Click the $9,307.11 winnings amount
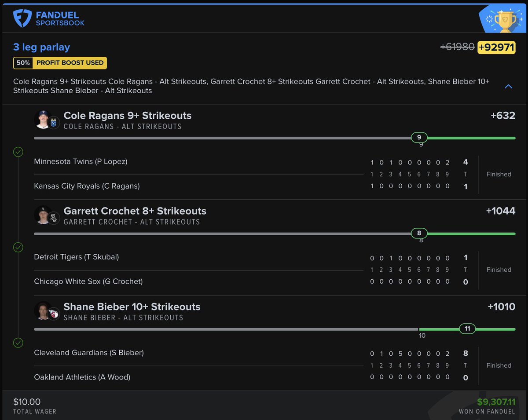The image size is (528, 420). pyautogui.click(x=496, y=402)
